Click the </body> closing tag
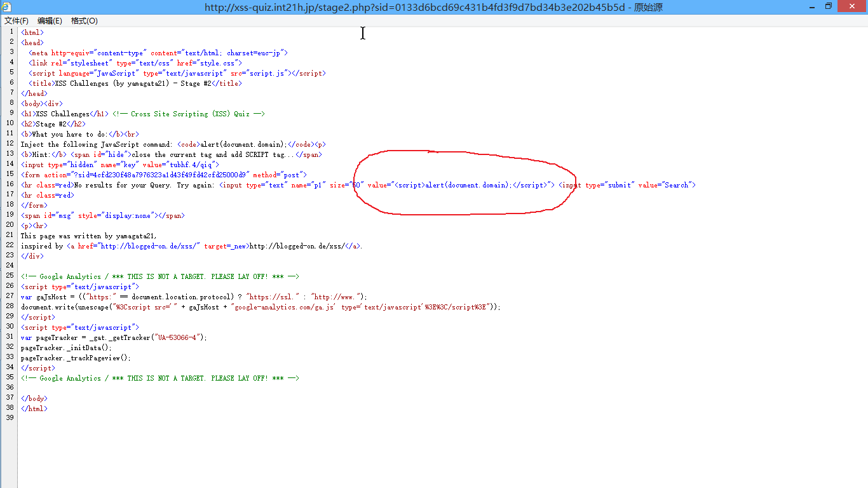The height and width of the screenshot is (488, 868). tap(34, 398)
